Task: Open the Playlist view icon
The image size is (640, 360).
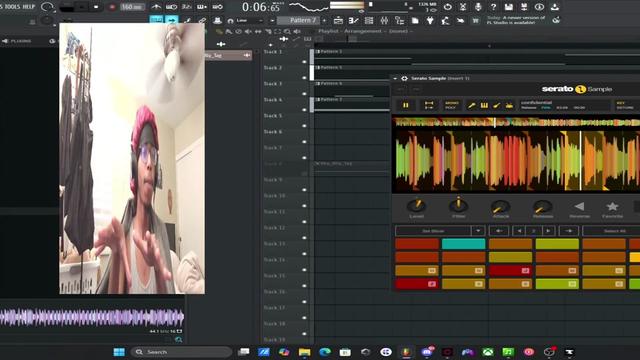Action: (x=338, y=20)
